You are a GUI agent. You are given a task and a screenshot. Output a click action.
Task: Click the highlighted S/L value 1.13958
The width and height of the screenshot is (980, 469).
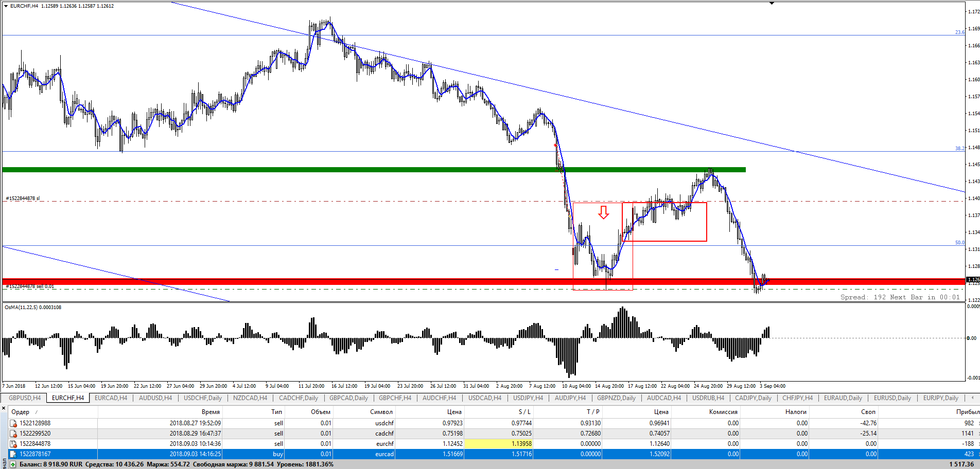pos(498,444)
